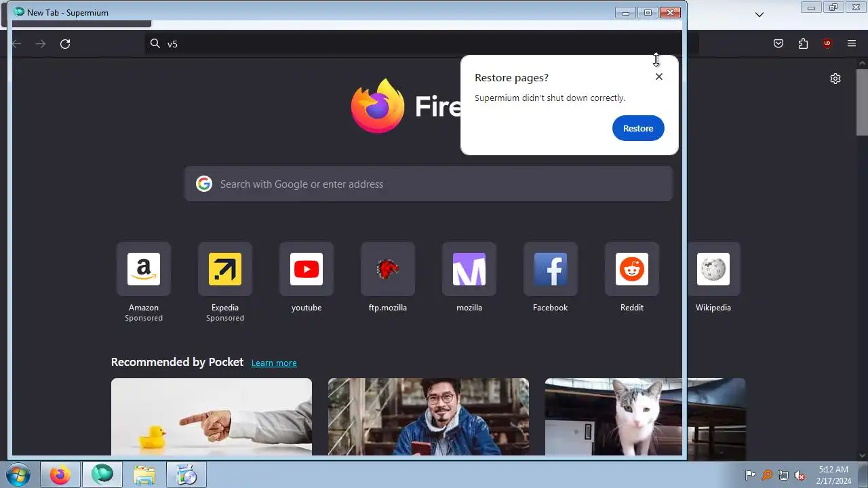The image size is (868, 488).
Task: Dismiss the Restore pages popup
Action: click(658, 77)
